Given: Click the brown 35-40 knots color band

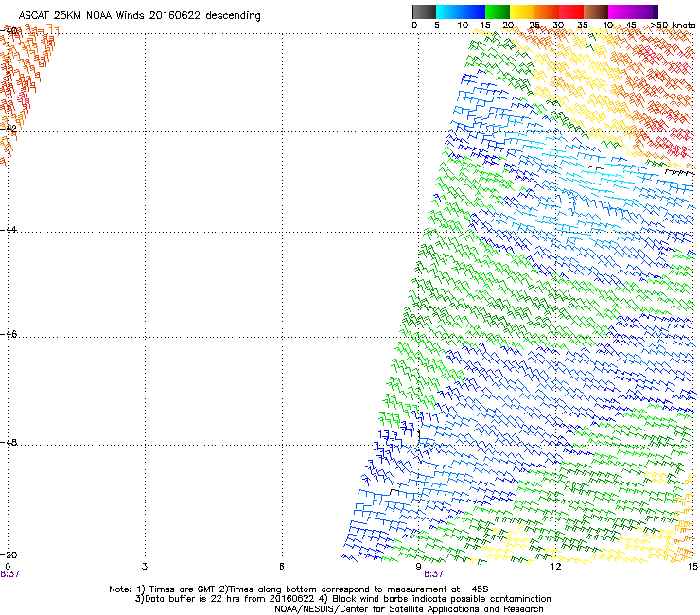Looking at the screenshot, I should [x=596, y=11].
